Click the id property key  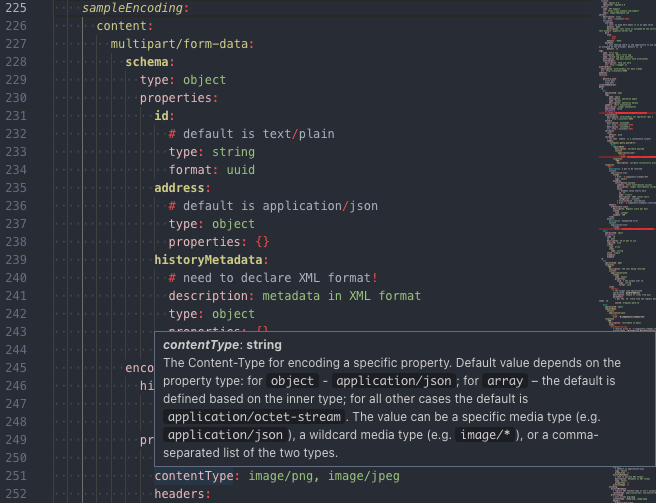[161, 116]
